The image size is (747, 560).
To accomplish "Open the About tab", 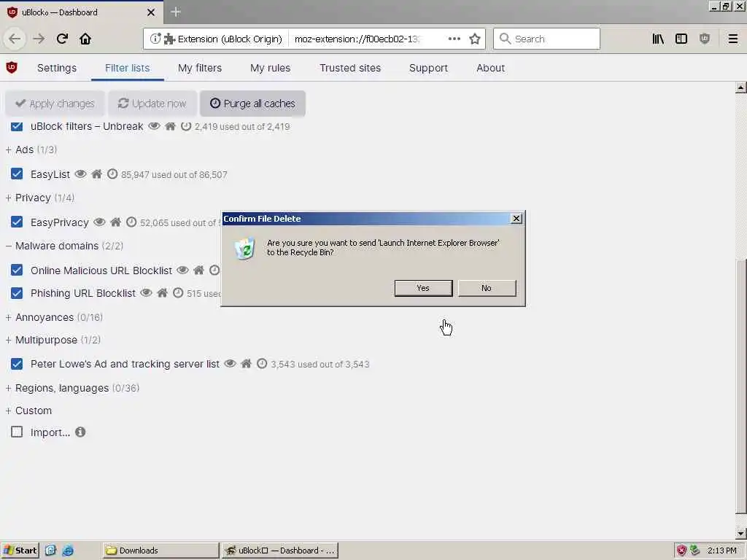I will click(490, 68).
